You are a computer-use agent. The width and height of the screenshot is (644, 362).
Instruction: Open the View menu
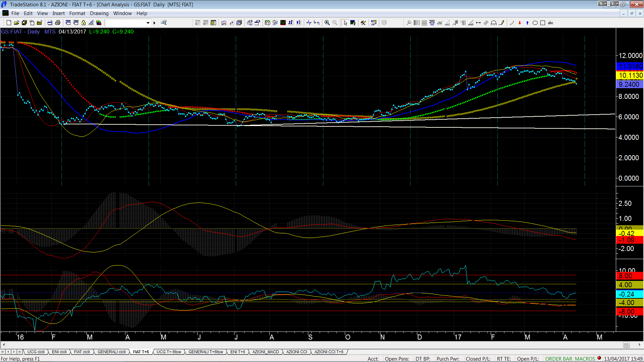(42, 13)
